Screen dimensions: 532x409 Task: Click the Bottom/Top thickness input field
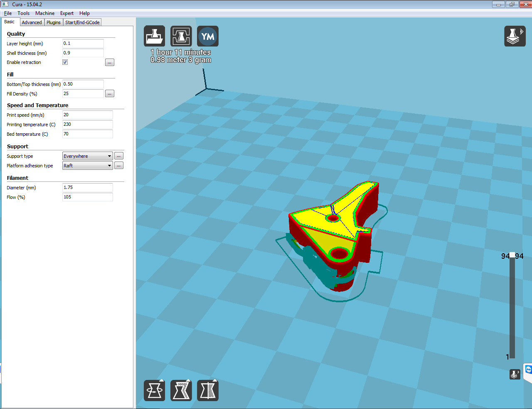tap(83, 84)
